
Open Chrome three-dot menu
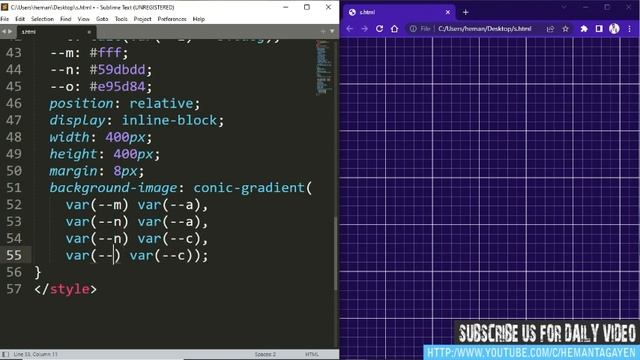[x=630, y=29]
